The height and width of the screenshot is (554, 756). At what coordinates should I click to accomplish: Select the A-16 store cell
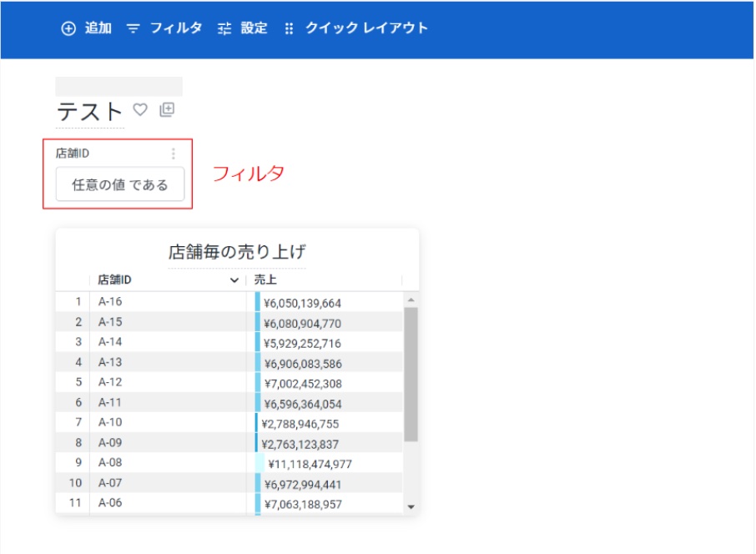click(x=110, y=301)
